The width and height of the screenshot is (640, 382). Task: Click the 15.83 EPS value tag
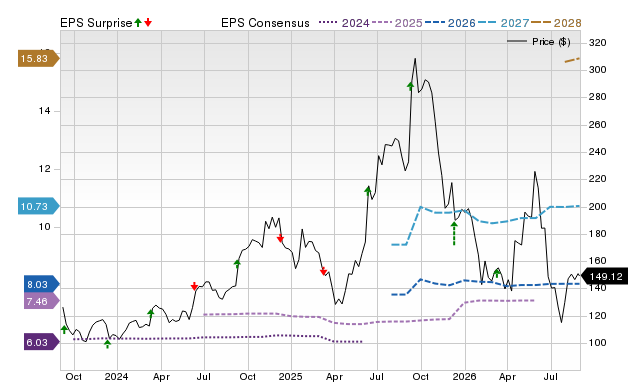click(39, 58)
